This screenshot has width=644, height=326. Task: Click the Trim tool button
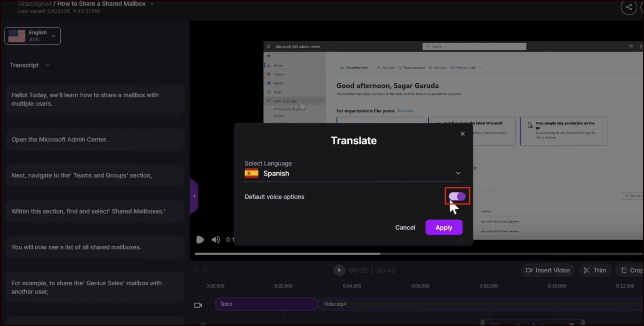click(595, 270)
